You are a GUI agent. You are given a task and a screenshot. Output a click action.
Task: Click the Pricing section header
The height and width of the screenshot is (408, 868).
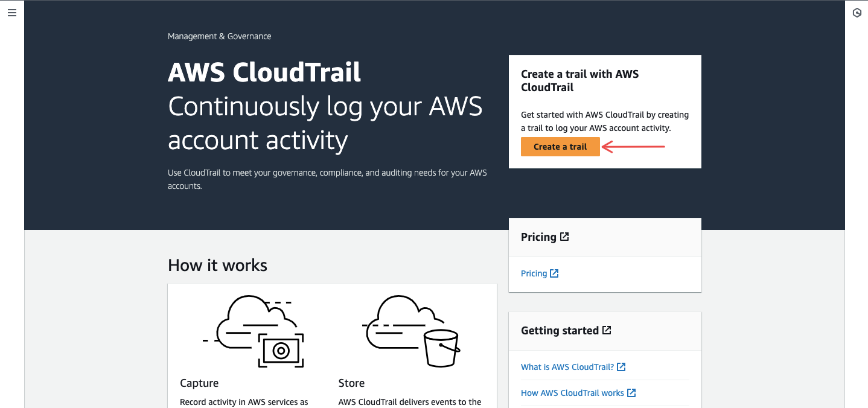point(540,237)
